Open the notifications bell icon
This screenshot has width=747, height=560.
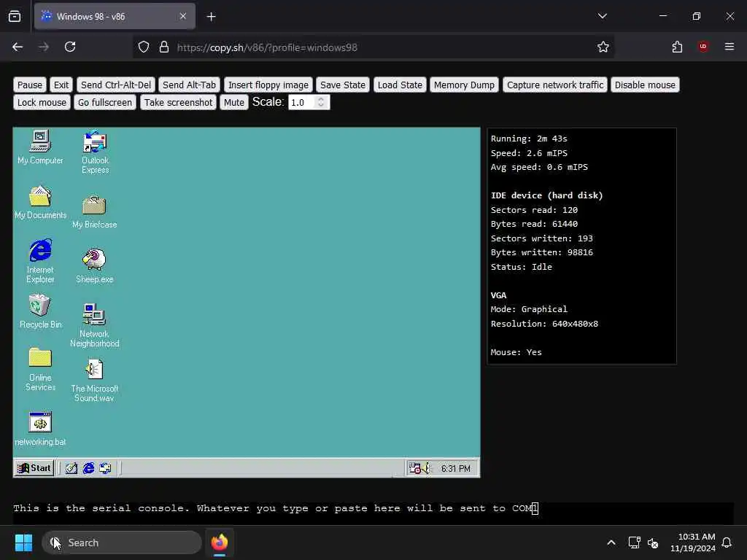pyautogui.click(x=727, y=542)
